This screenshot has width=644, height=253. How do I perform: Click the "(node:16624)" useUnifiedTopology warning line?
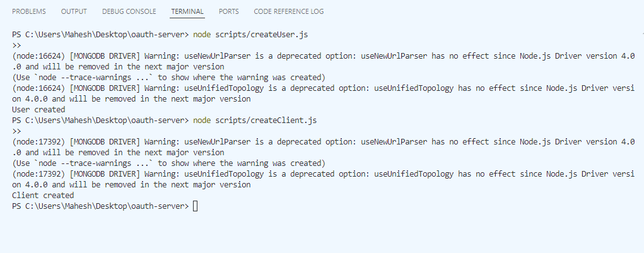252,88
